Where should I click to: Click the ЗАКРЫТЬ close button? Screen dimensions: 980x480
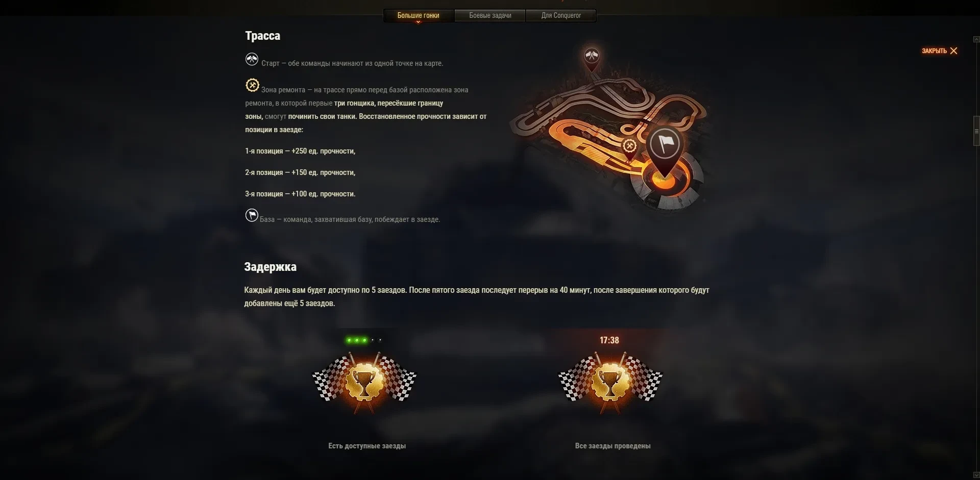pyautogui.click(x=940, y=50)
